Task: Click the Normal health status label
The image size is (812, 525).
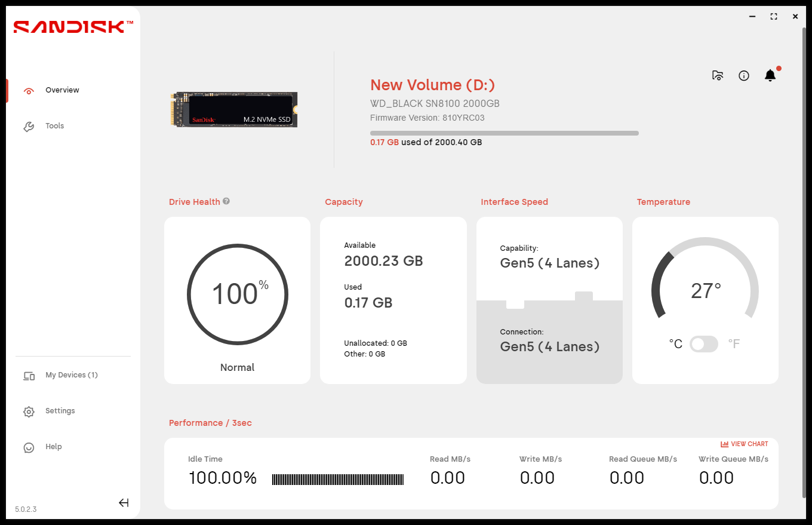Action: coord(238,367)
